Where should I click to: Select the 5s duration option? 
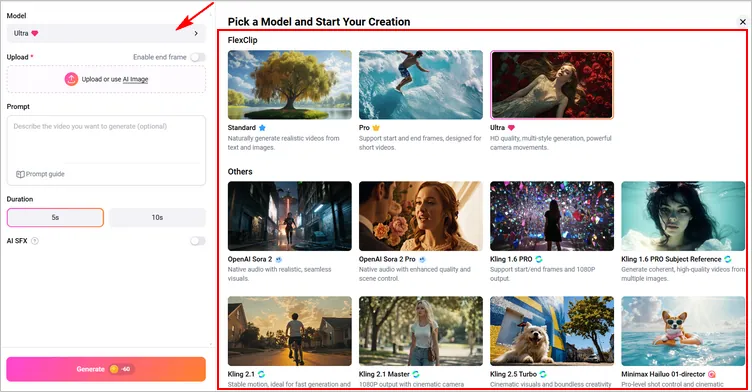[55, 217]
